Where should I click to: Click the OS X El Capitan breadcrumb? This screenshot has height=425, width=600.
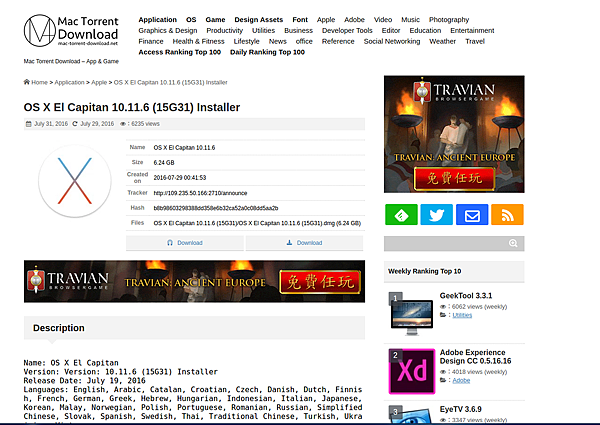170,82
